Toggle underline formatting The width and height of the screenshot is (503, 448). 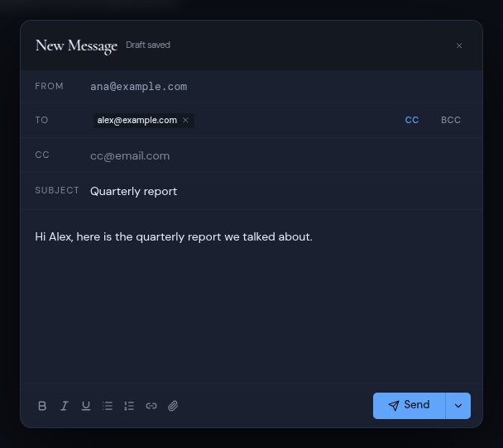pyautogui.click(x=86, y=406)
